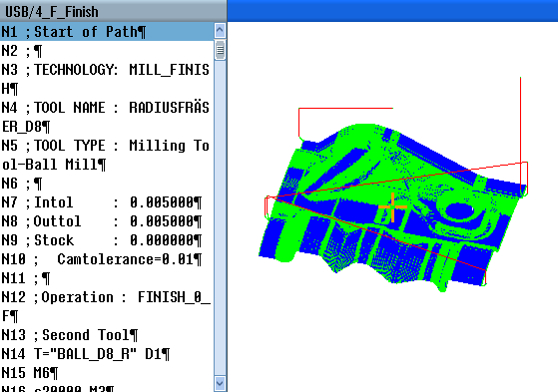The image size is (558, 392).
Task: Select line N5 TOOL TYPE Ball Mill
Action: pyautogui.click(x=107, y=155)
